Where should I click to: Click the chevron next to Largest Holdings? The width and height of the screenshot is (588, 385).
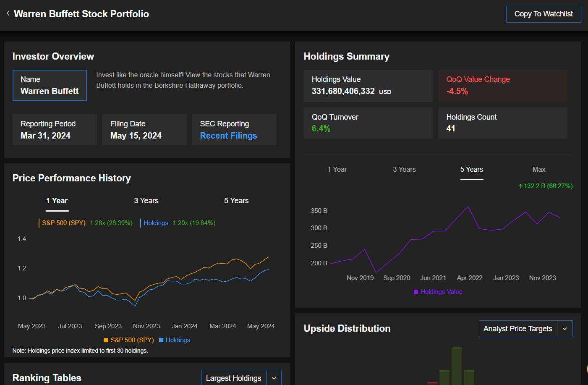274,378
